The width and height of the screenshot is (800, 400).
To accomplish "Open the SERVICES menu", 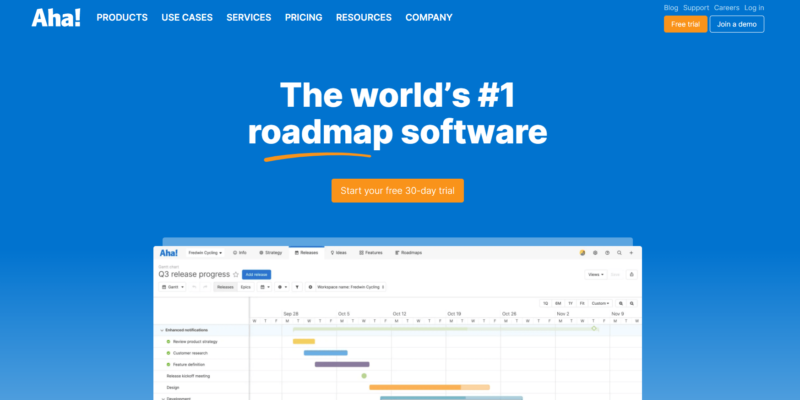I will tap(248, 17).
